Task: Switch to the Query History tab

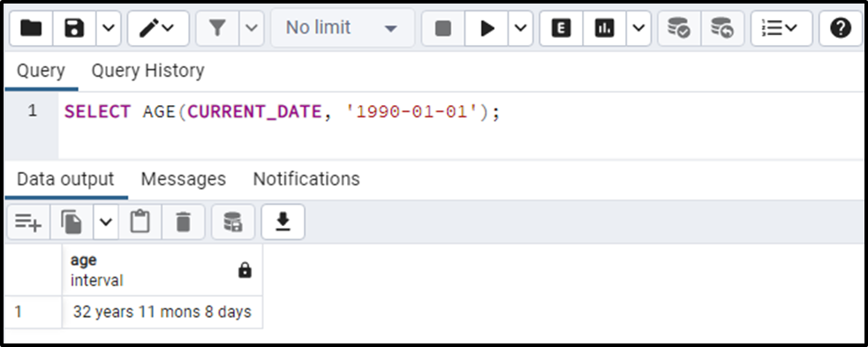Action: tap(147, 71)
